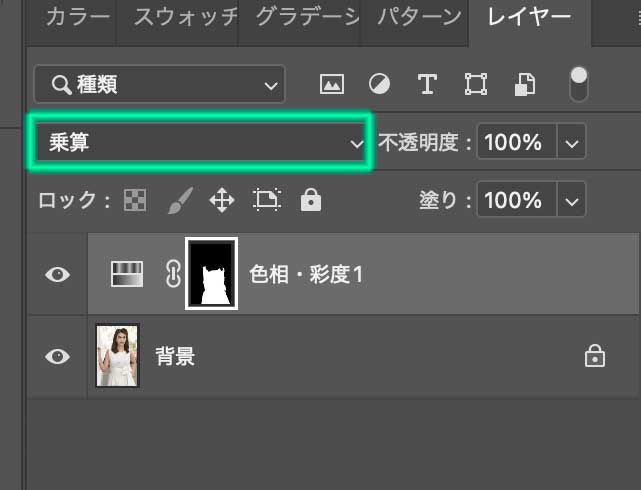Click the 背景 layer lock icon
641x490 pixels.
coord(595,356)
